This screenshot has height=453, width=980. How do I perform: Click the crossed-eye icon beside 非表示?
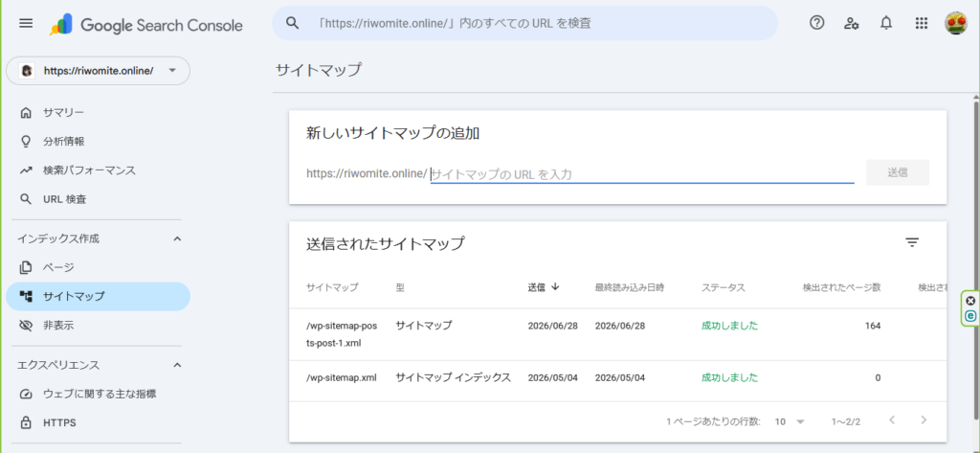(x=26, y=326)
